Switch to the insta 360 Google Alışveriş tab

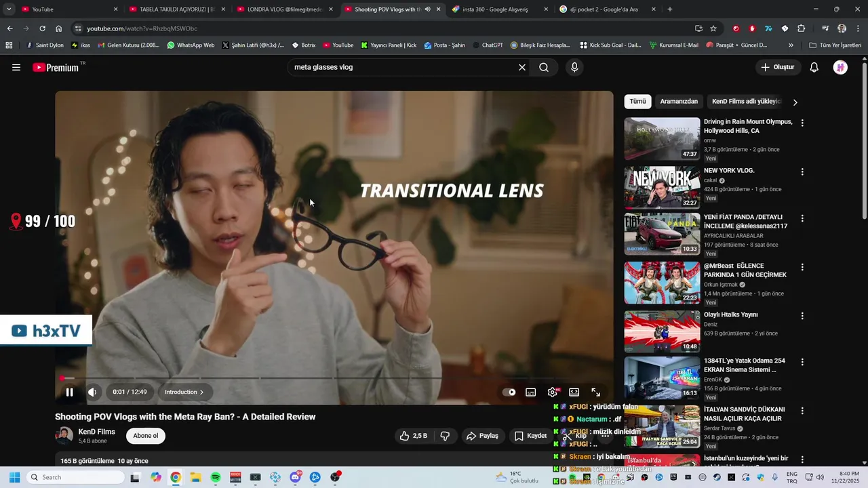(x=500, y=9)
